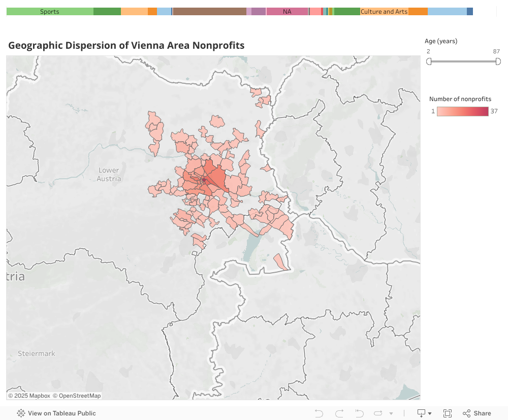508x420 pixels.
Task: Share the visualization
Action: tap(477, 413)
